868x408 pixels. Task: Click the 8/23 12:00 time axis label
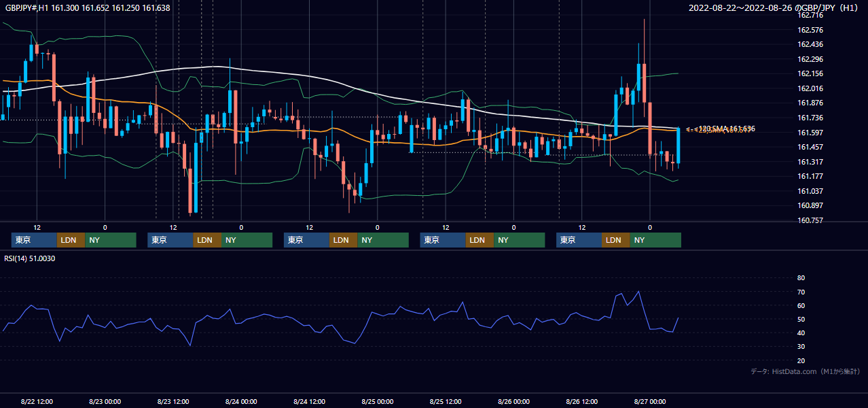point(173,402)
